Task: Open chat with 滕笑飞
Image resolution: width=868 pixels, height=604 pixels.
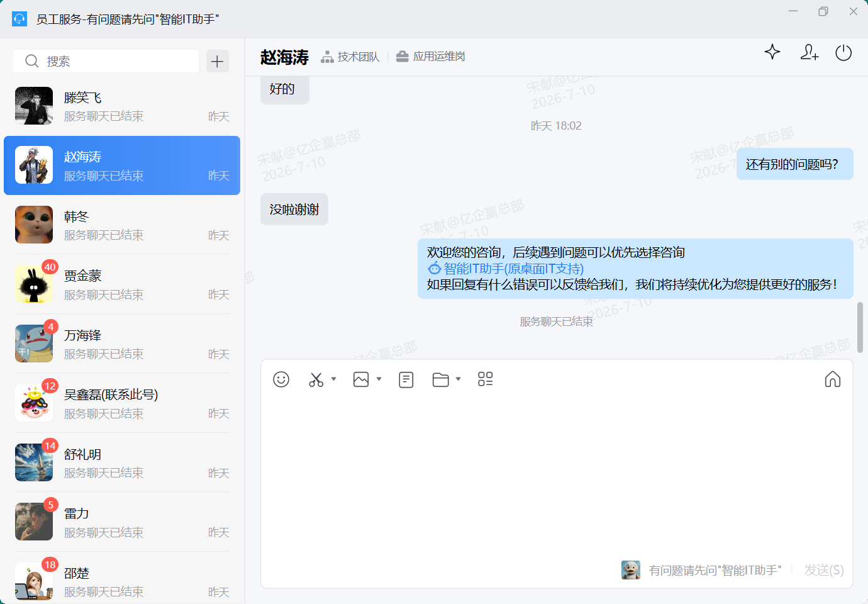Action: click(122, 106)
